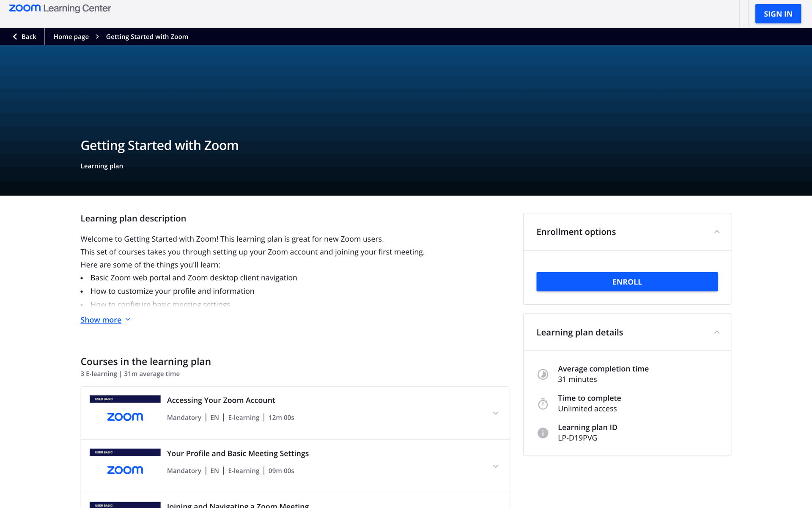Screen dimensions: 812x508
Task: Click the 12m 00s duration text
Action: point(281,418)
